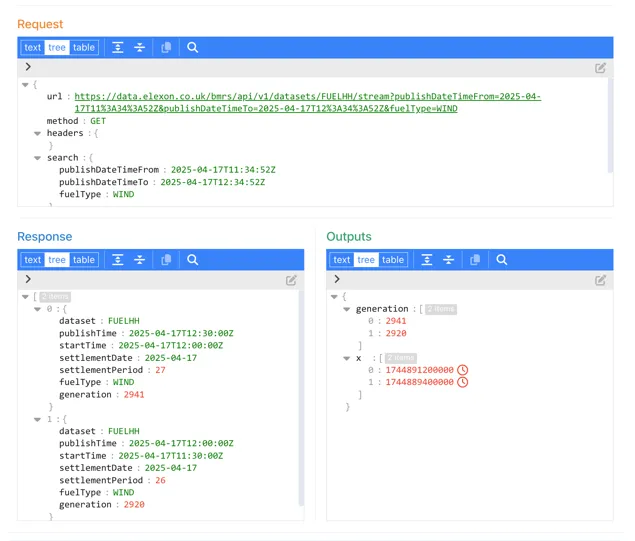Collapse the headers node in Request
The image size is (635, 541).
38,133
